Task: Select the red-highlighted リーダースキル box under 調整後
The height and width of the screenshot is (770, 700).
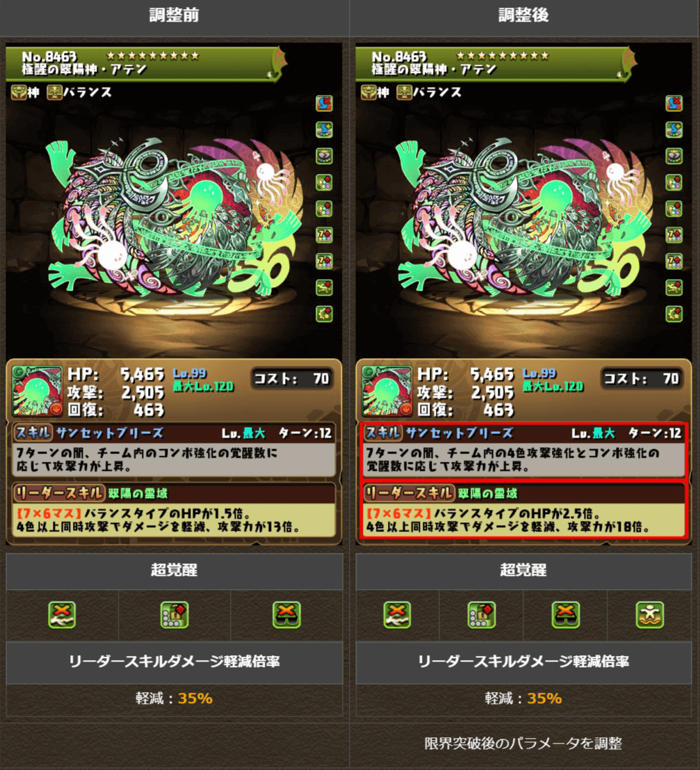Action: click(x=523, y=511)
